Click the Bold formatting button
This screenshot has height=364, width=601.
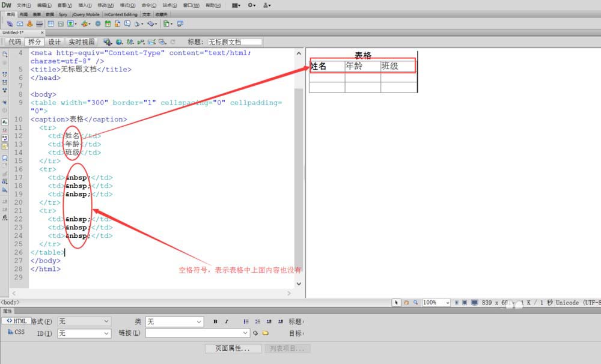215,322
